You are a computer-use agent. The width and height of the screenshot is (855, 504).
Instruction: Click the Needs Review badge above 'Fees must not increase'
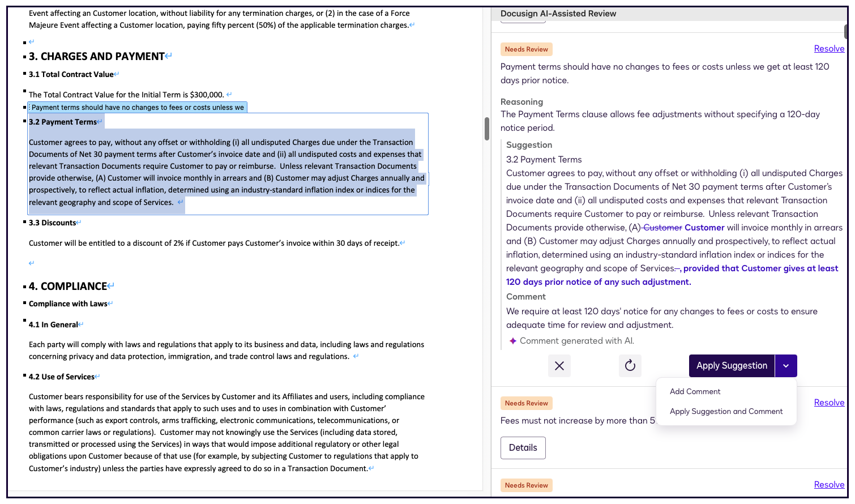(527, 403)
